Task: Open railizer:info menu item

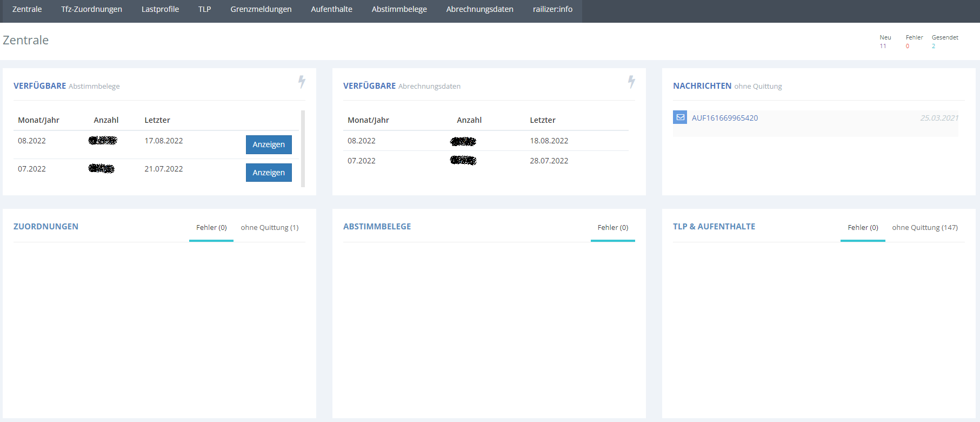Action: (x=552, y=9)
